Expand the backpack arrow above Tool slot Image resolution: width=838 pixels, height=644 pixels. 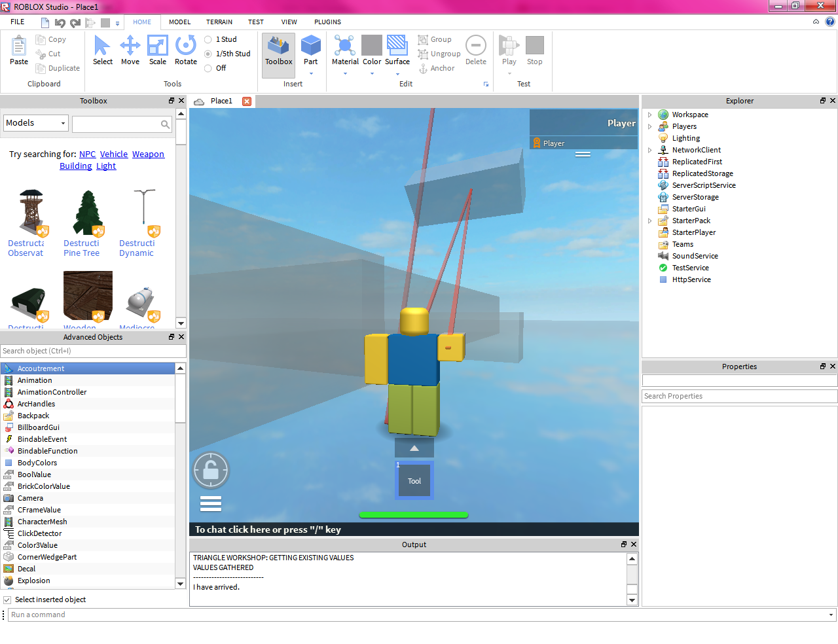[x=414, y=448]
